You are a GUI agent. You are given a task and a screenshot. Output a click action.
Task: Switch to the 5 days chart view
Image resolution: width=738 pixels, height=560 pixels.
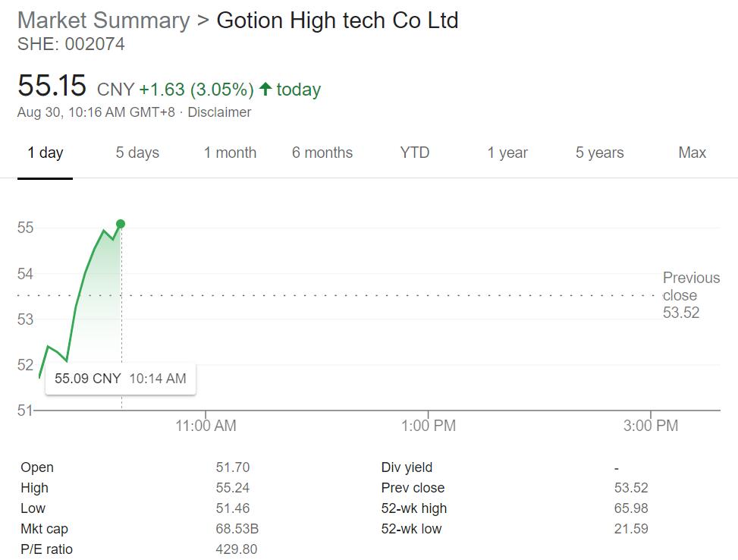coord(137,153)
